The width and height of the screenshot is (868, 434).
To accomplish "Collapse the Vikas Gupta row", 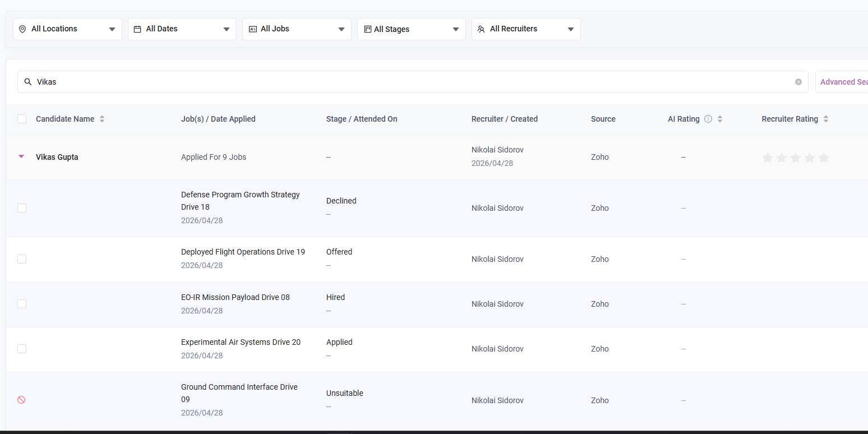I will point(21,157).
